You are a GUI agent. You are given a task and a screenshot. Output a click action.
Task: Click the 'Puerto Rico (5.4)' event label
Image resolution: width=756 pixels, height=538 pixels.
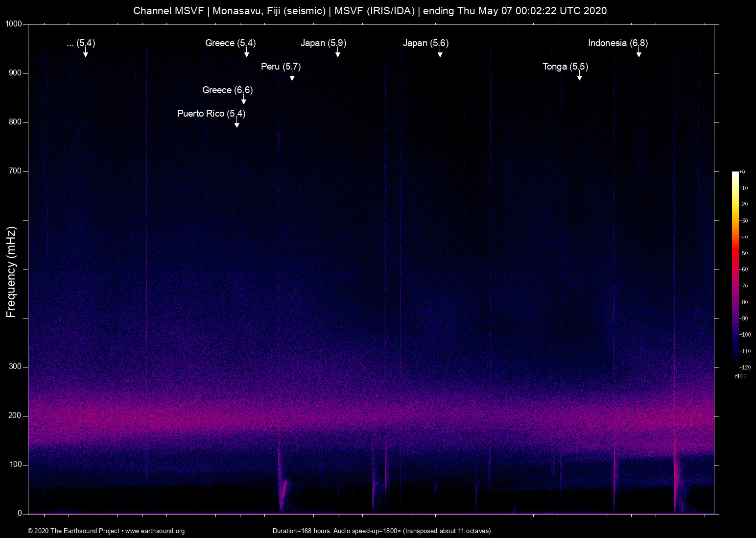pyautogui.click(x=211, y=114)
